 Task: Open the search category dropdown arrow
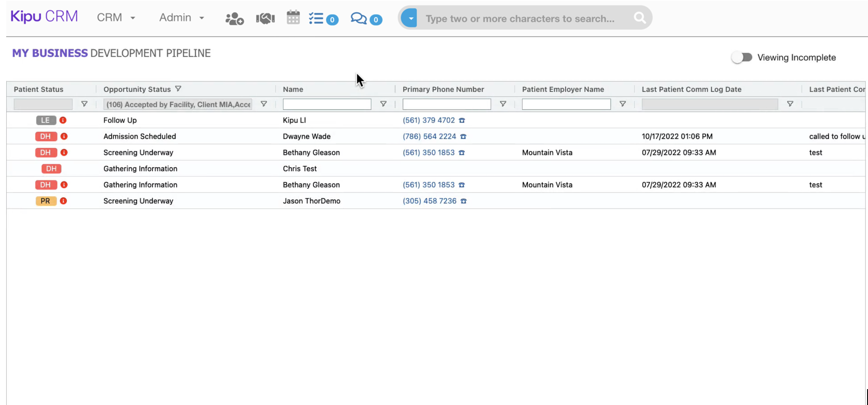pos(409,18)
